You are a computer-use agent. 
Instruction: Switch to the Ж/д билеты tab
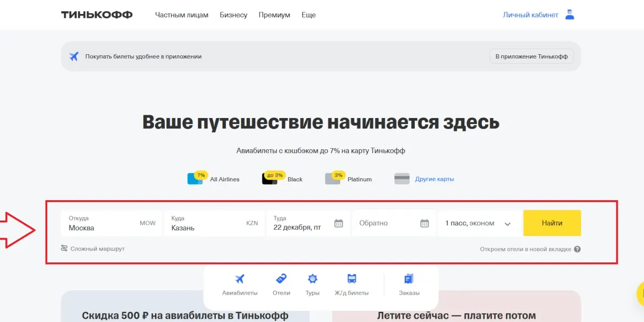[x=352, y=285]
